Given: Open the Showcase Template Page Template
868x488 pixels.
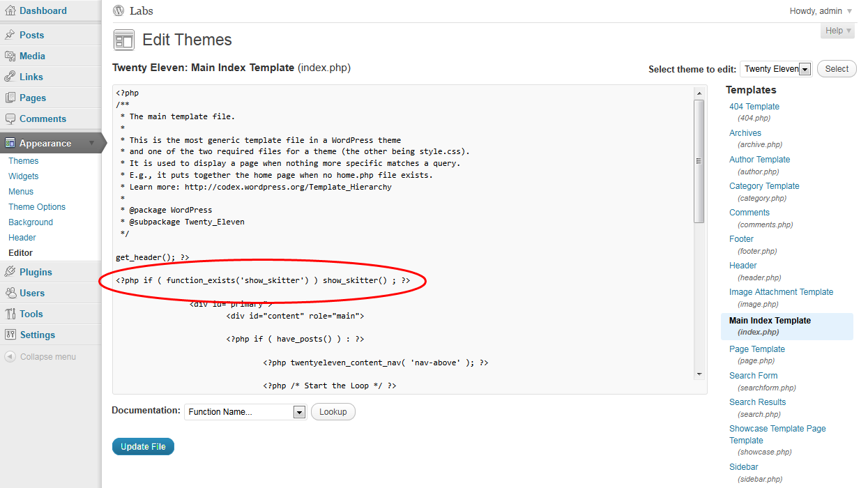Looking at the screenshot, I should click(x=777, y=434).
